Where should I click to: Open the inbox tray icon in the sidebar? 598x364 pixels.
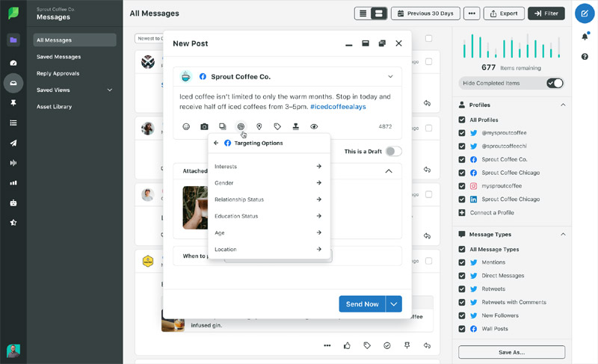(x=13, y=83)
